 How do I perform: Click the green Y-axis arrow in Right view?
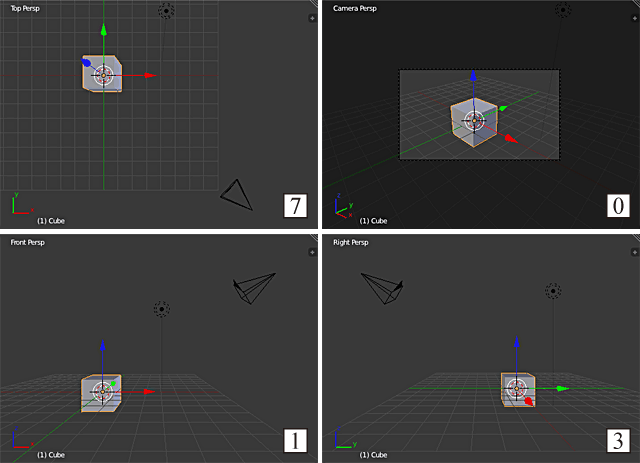tap(564, 388)
